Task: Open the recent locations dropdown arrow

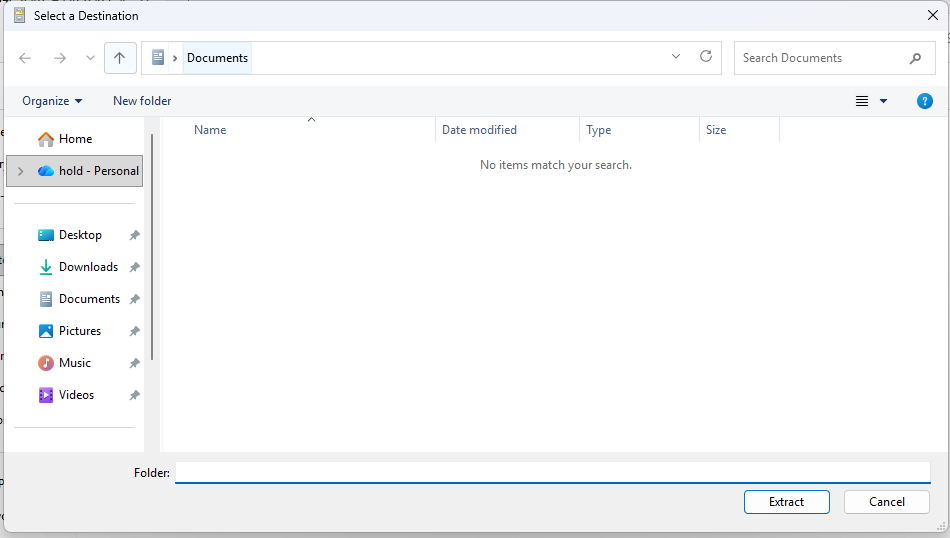Action: [x=90, y=58]
